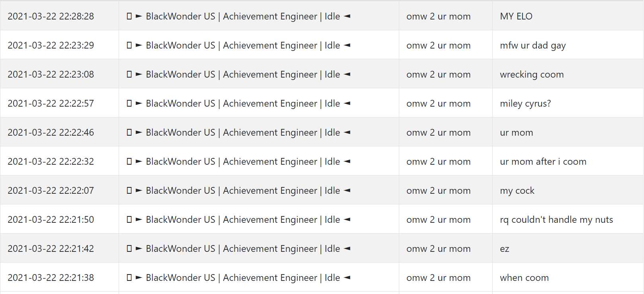
Task: Select the timestamp 2021-03-22 22:22:32
Action: (51, 162)
